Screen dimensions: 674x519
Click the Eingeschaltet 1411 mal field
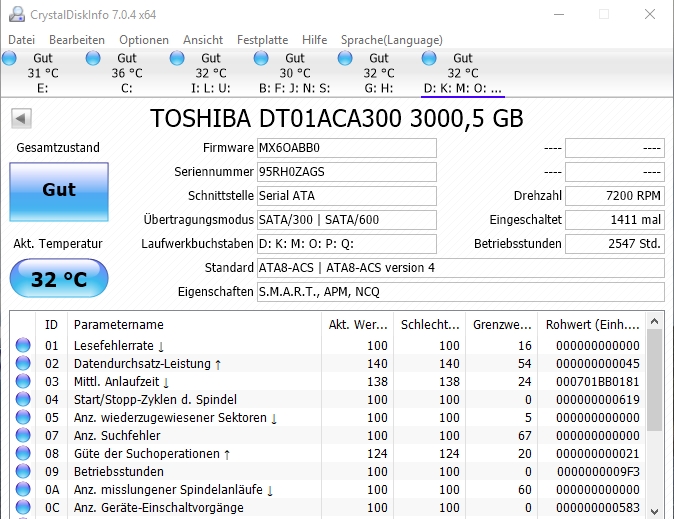(615, 220)
